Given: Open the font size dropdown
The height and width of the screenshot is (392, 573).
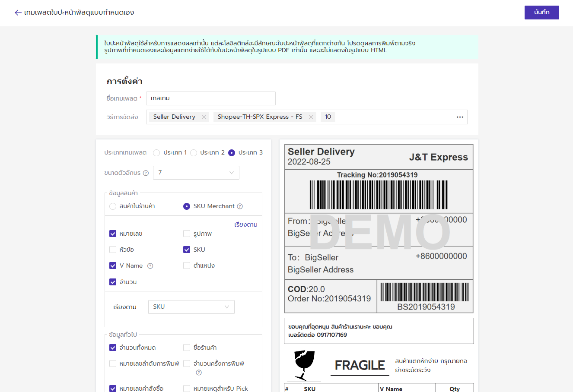Looking at the screenshot, I should pos(196,173).
